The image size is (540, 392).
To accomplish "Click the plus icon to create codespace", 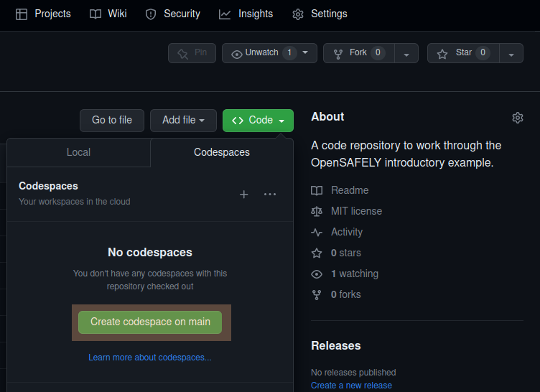I will pos(244,195).
